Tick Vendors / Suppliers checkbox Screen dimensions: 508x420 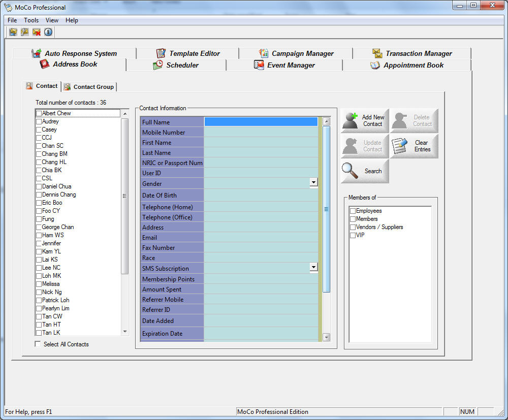tap(353, 227)
